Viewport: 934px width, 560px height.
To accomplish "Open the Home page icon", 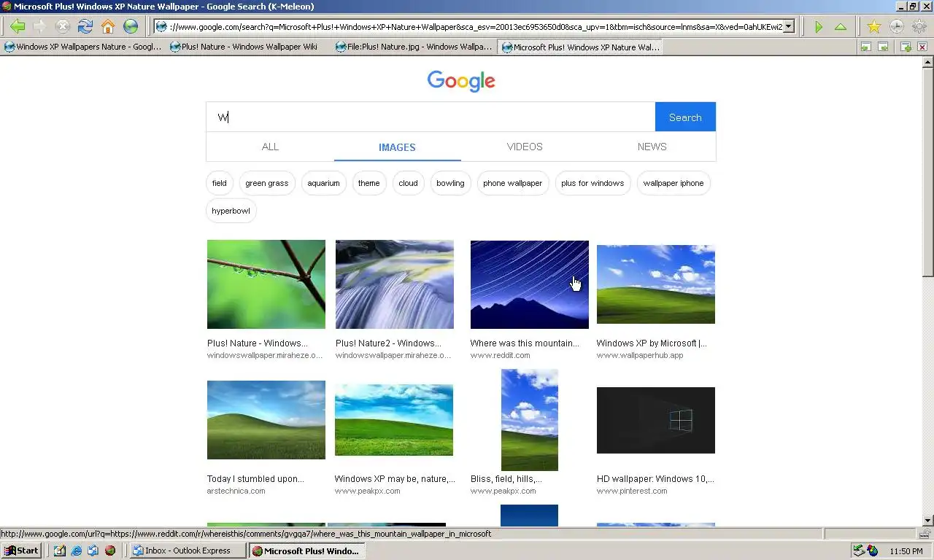I will coord(108,27).
